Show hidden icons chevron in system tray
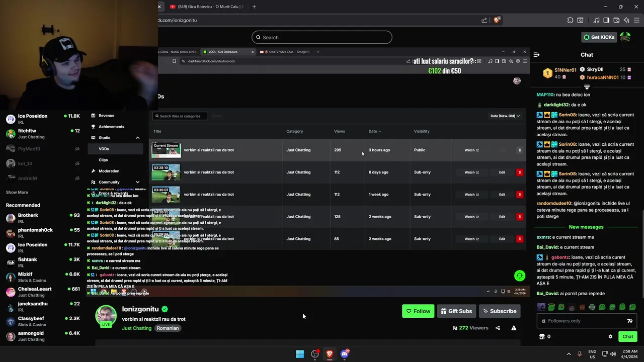Viewport: 644px width, 362px height. (569, 354)
